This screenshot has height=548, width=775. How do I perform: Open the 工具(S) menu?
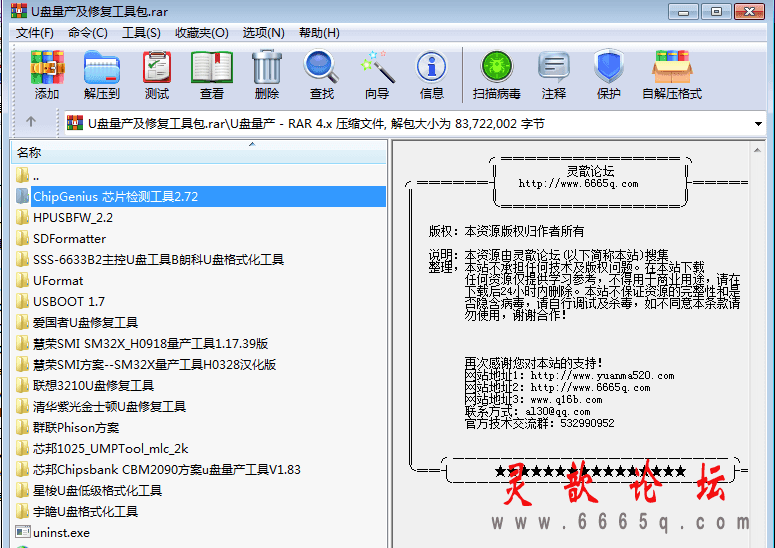(141, 33)
